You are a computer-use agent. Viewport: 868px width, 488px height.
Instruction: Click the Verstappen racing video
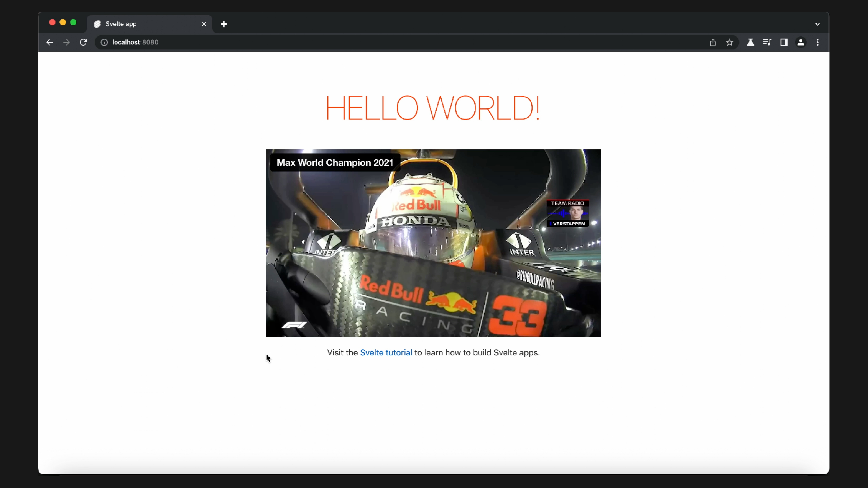click(433, 243)
